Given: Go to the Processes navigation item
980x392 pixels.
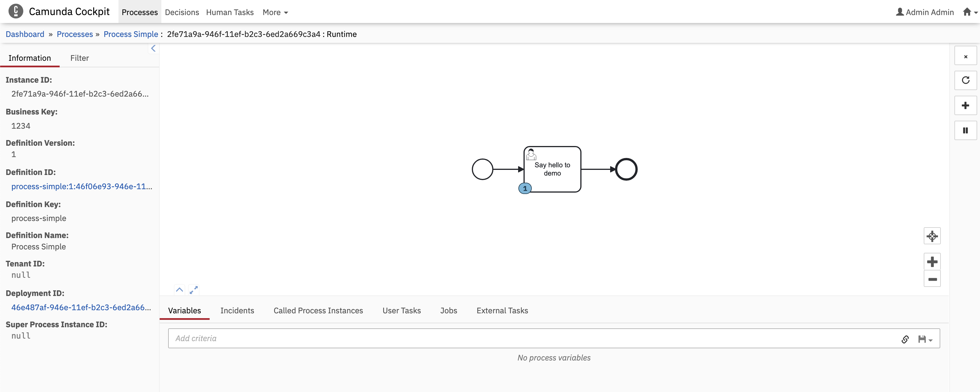Looking at the screenshot, I should click(x=140, y=12).
